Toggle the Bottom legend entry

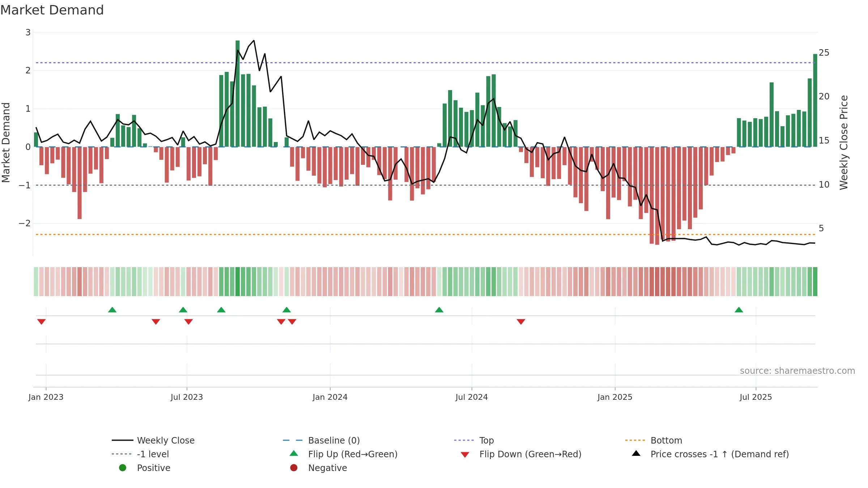(654, 440)
